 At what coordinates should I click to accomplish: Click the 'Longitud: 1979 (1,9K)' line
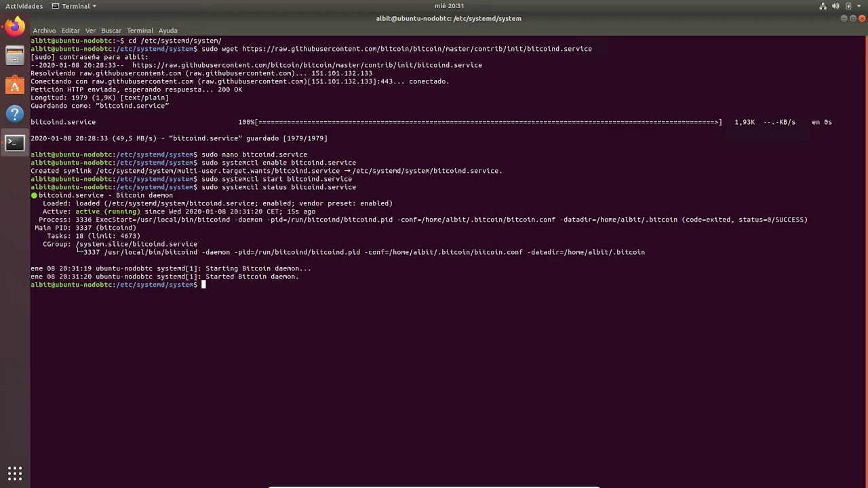(x=100, y=98)
